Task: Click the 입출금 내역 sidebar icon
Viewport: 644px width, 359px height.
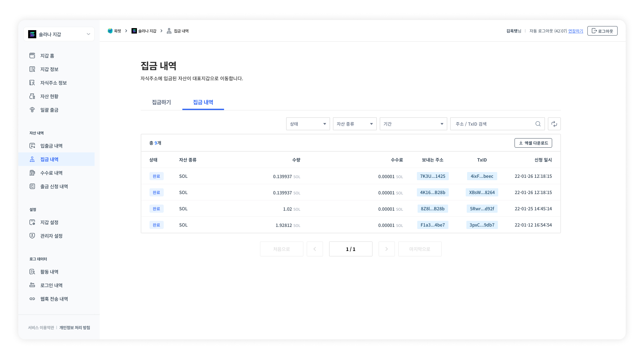Action: [32, 146]
